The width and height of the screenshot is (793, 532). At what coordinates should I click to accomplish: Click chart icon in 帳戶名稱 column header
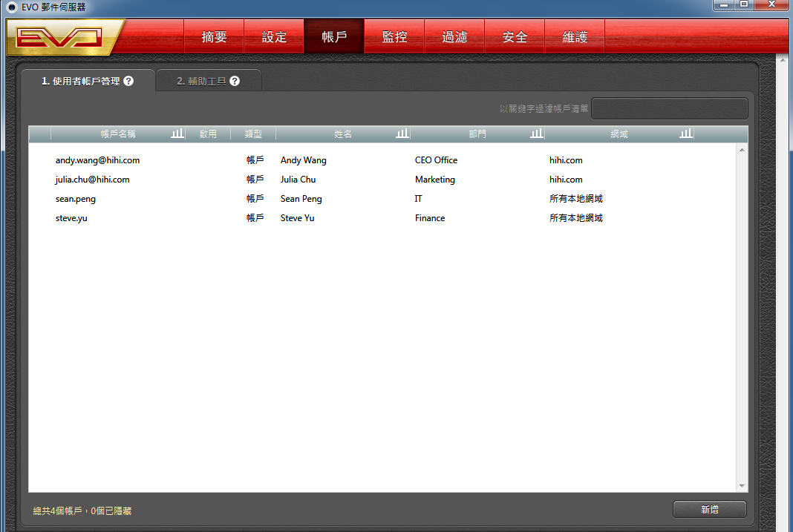coord(177,134)
